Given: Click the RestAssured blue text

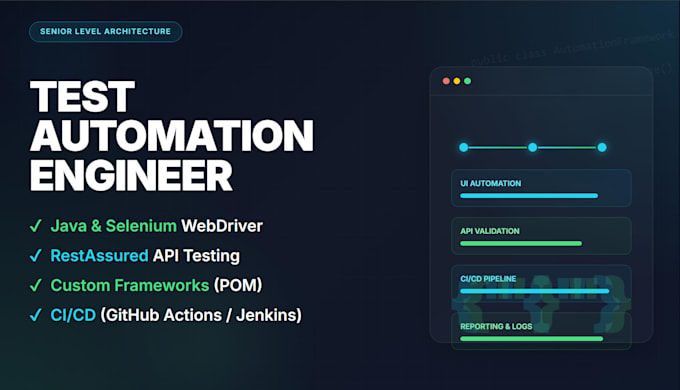Looking at the screenshot, I should (99, 256).
